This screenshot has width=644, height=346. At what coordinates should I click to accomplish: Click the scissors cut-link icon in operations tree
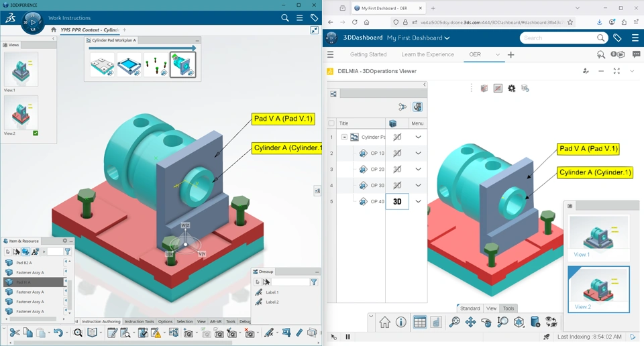(402, 107)
